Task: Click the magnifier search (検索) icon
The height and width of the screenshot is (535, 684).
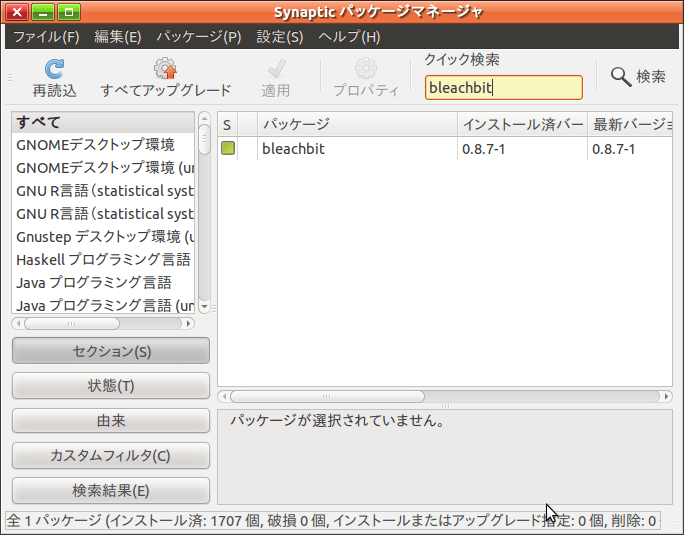Action: [621, 76]
